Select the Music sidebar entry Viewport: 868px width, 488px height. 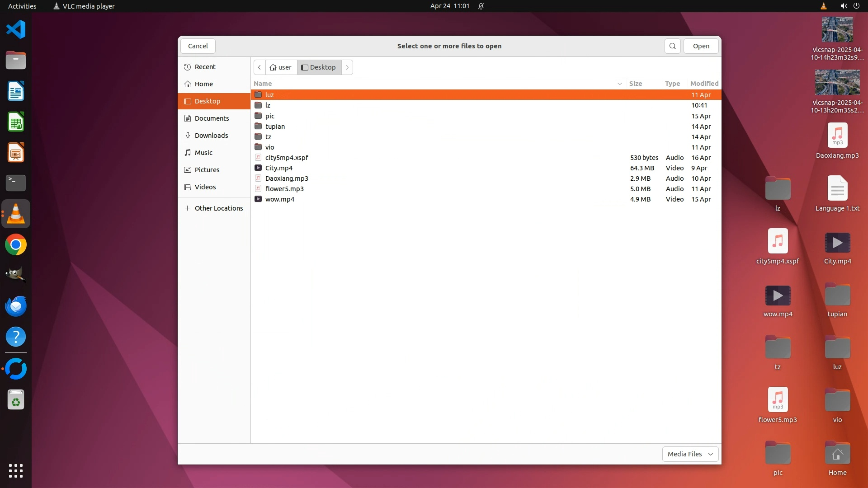coord(203,153)
